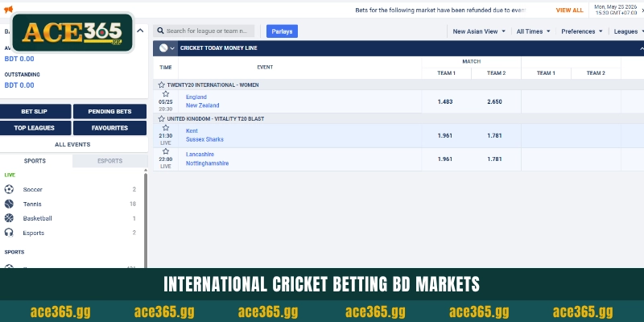Viewport: 644px width, 322px height.
Task: Bet on New Zealand at odds 2.650
Action: coord(496,101)
